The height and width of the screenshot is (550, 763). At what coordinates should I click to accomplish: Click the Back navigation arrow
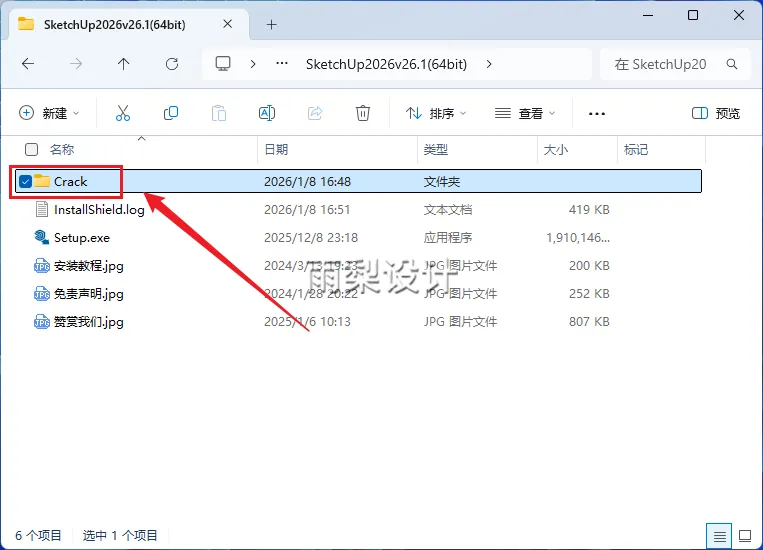[x=28, y=64]
